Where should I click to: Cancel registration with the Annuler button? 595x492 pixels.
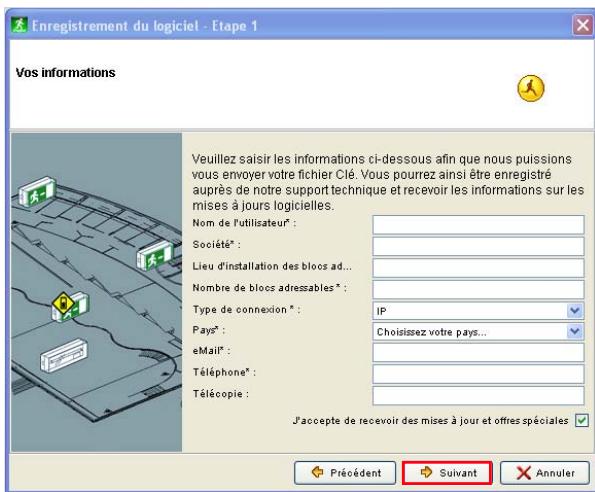pos(545,473)
